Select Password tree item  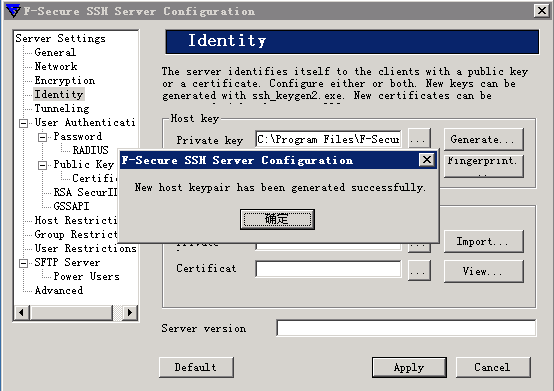(x=77, y=136)
